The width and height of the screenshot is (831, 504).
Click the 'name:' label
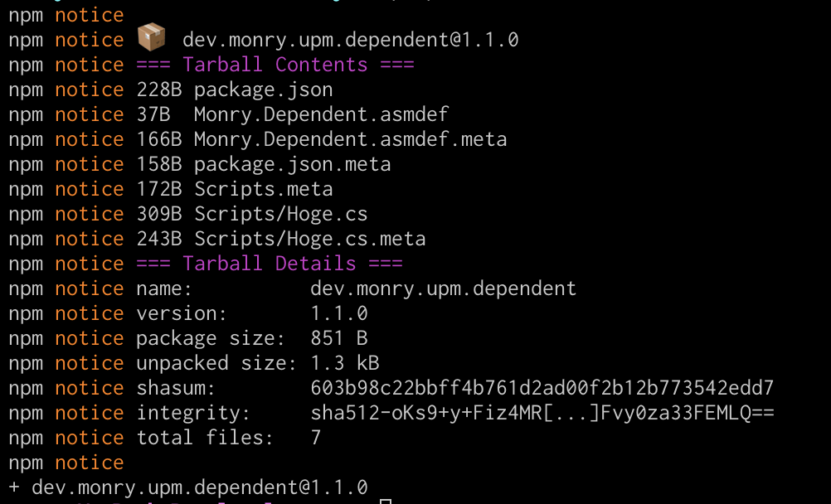(164, 288)
